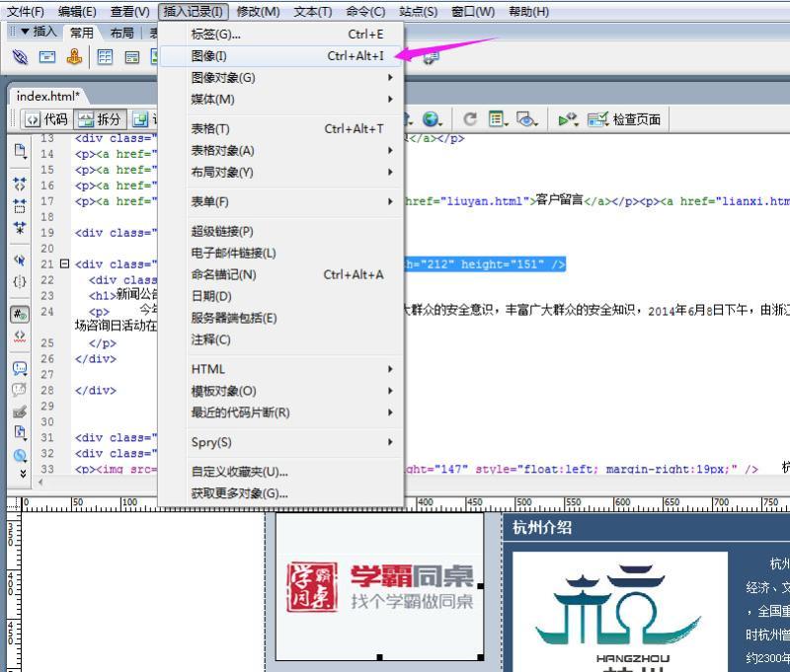Click the Insert Table icon

105,57
